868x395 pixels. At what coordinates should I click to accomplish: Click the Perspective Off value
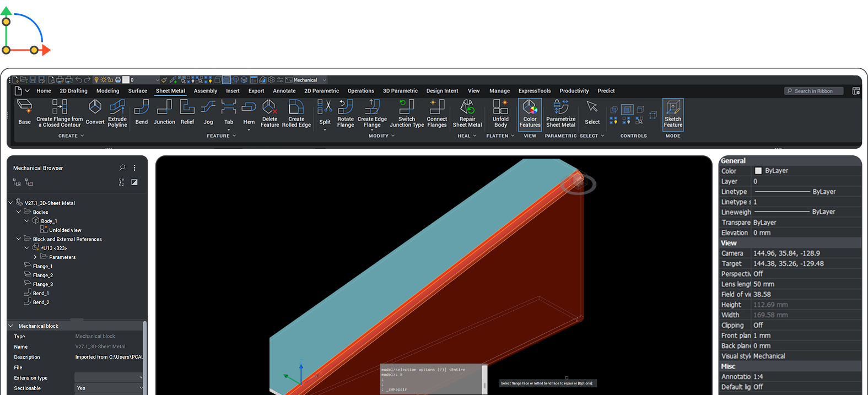pos(758,274)
